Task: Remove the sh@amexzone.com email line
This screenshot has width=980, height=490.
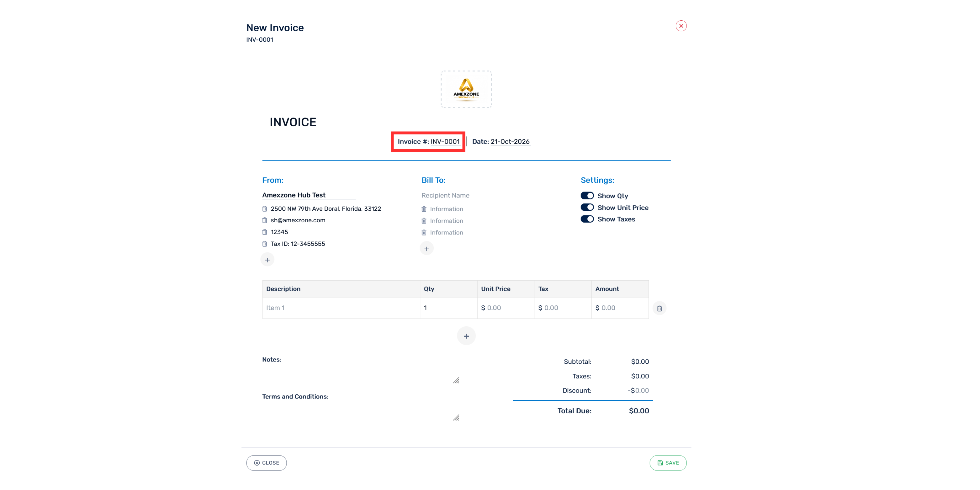Action: [264, 220]
